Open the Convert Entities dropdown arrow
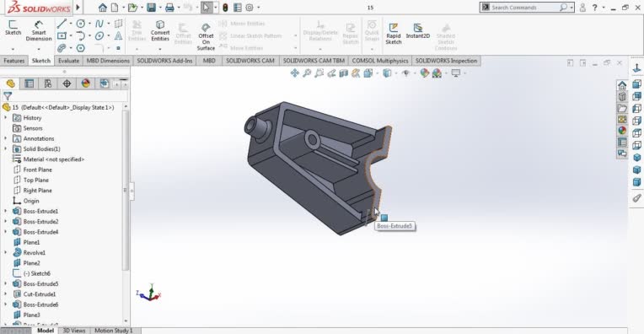The image size is (644, 334). point(160,49)
